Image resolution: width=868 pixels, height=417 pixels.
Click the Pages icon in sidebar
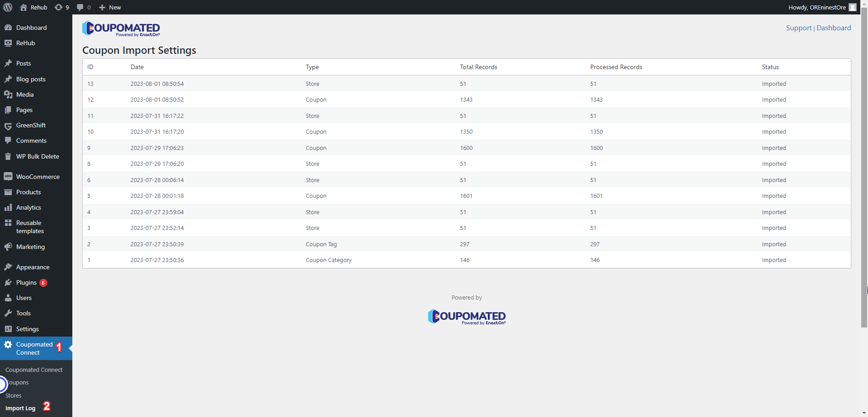click(x=8, y=110)
